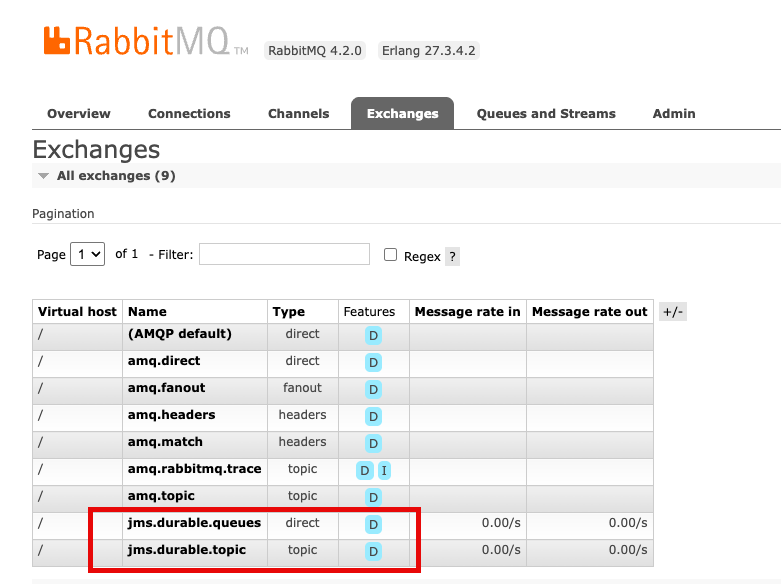The width and height of the screenshot is (781, 584).
Task: Click the Erlang 27.3.4.2 version label
Action: point(429,51)
